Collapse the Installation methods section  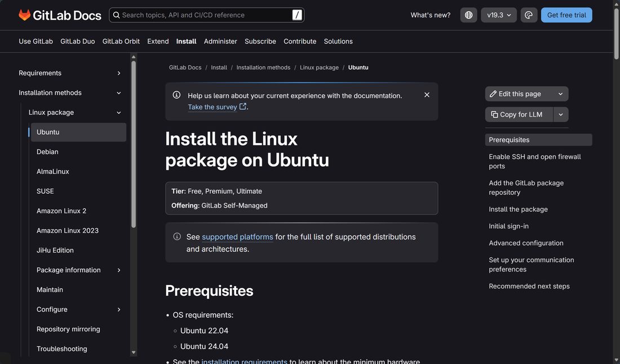tap(118, 93)
